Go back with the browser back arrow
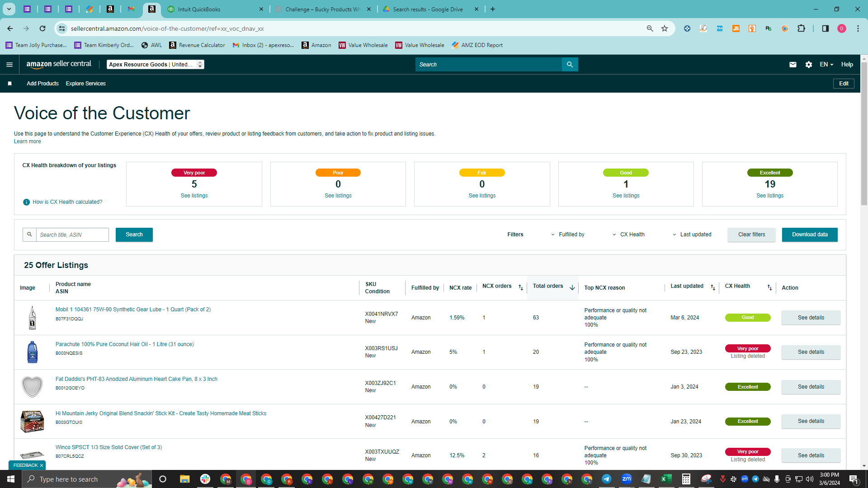The width and height of the screenshot is (868, 488). [10, 28]
